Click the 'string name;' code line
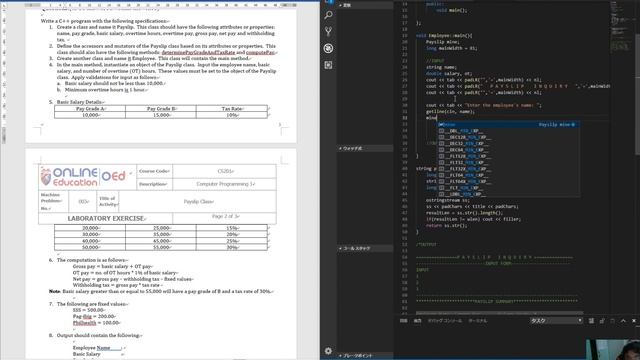Screen dimensions: 640x360 [441, 67]
